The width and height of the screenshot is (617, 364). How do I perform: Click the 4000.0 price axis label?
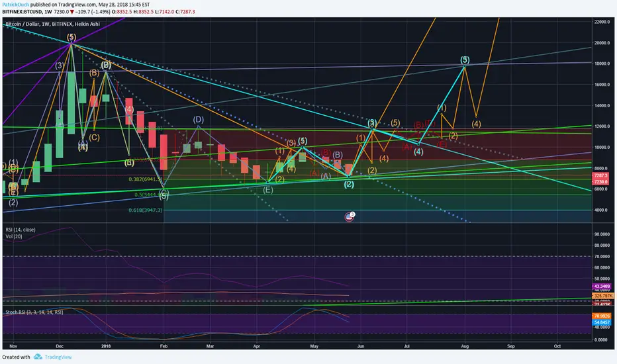coord(602,210)
